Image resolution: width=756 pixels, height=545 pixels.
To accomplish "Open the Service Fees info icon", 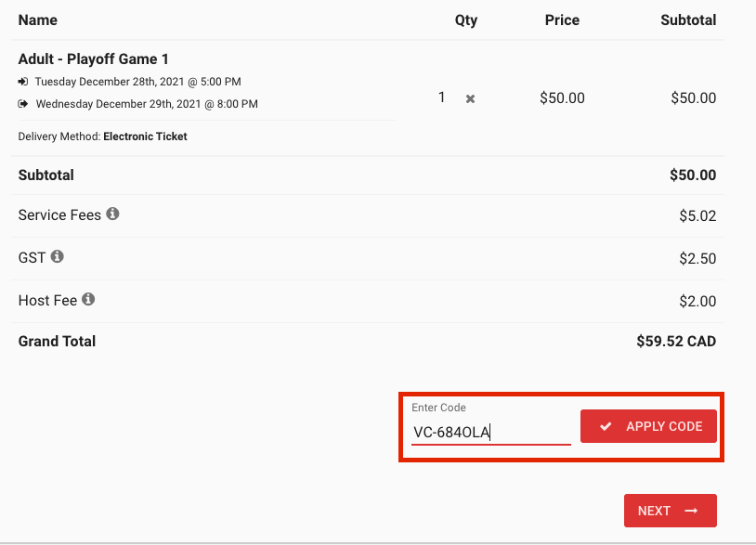I will (112, 214).
